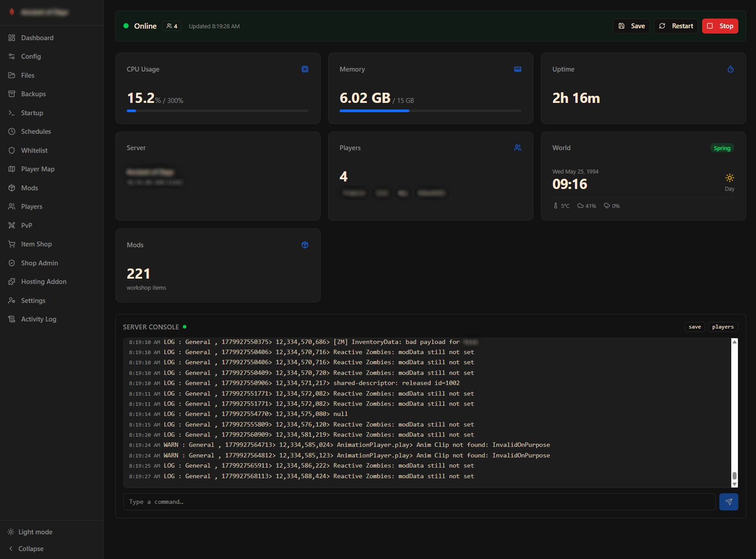756x559 pixels.
Task: Click the Item Shop cart icon
Action: [12, 244]
